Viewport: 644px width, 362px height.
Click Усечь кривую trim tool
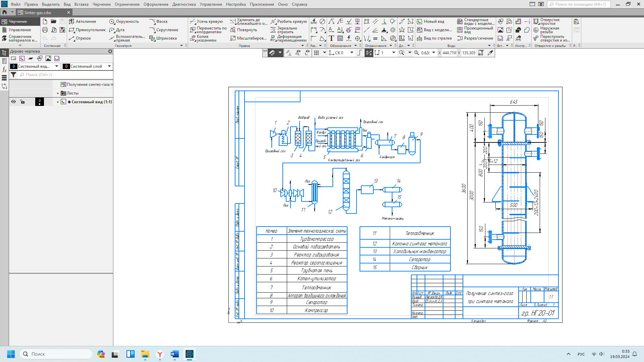click(206, 21)
